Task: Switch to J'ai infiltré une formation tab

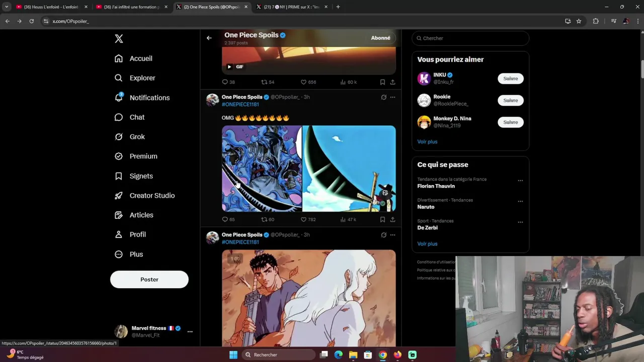Action: (132, 7)
